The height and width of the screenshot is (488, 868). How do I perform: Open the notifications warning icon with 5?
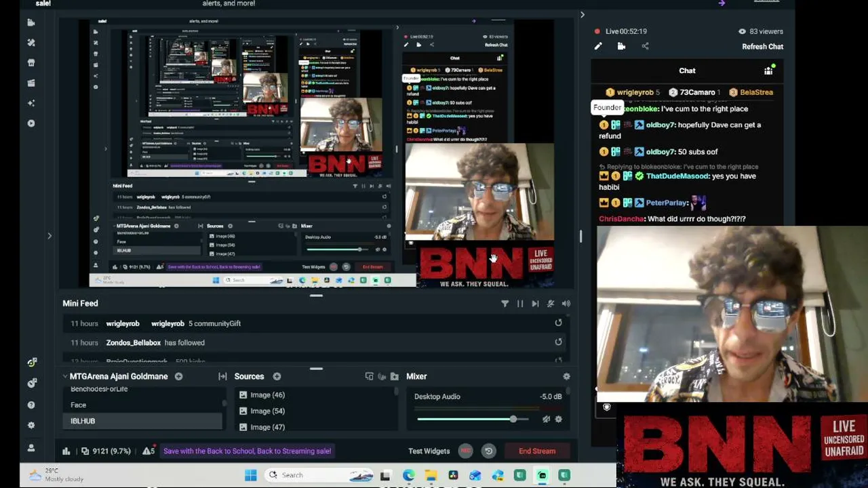(x=149, y=451)
